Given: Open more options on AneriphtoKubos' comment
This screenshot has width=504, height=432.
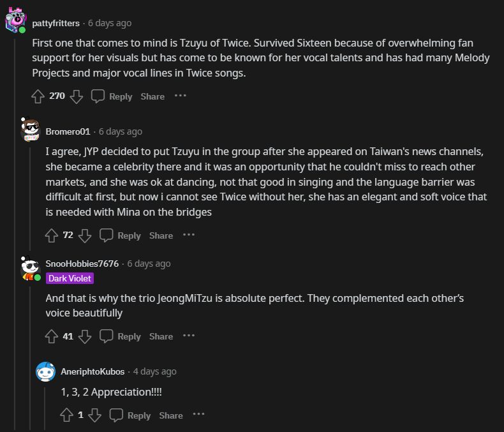Looking at the screenshot, I should 199,415.
